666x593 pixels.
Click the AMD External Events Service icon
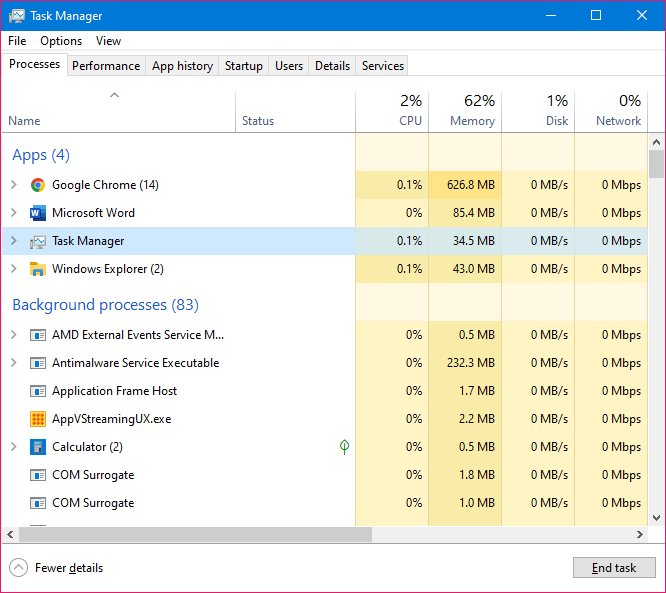(38, 335)
